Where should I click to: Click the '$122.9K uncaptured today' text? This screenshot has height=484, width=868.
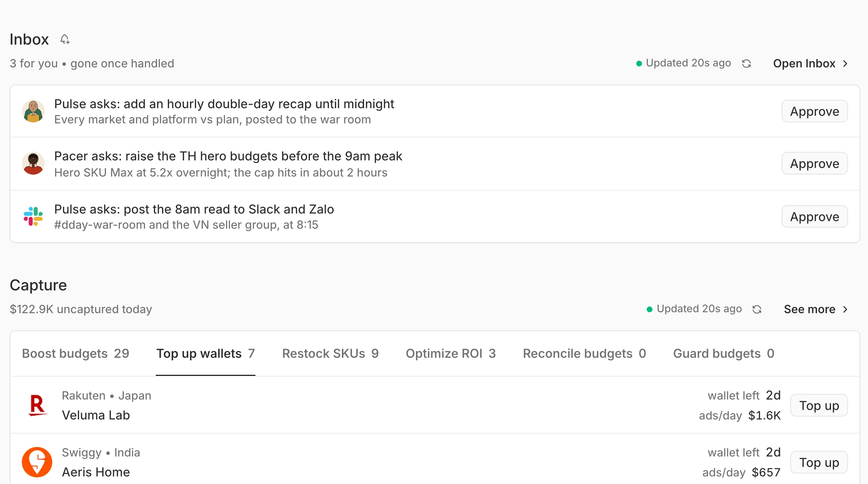coord(81,309)
